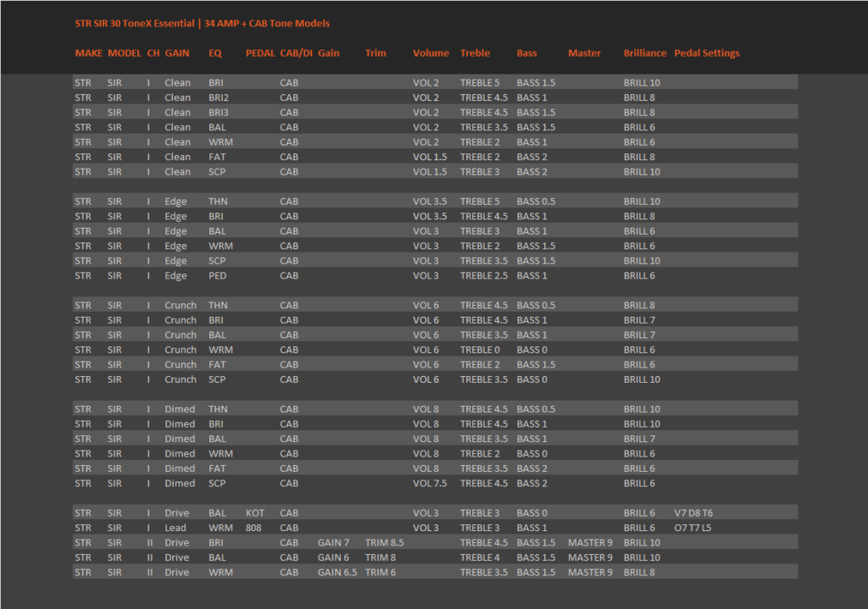868x609 pixels.
Task: Click the Bass column header
Action: [x=526, y=53]
